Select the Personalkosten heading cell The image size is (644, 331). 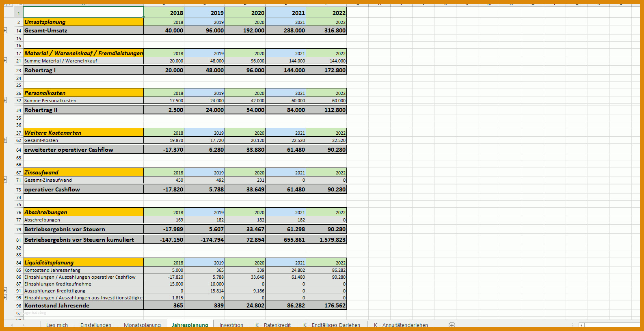tap(83, 93)
